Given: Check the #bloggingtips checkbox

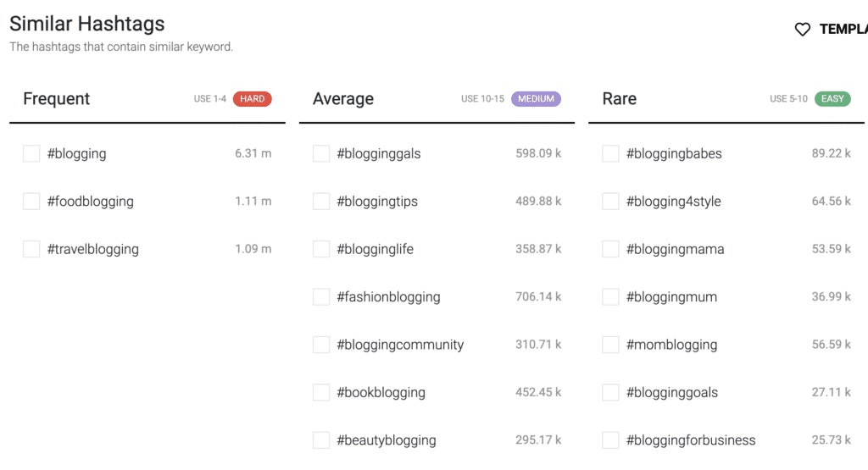Looking at the screenshot, I should (321, 202).
